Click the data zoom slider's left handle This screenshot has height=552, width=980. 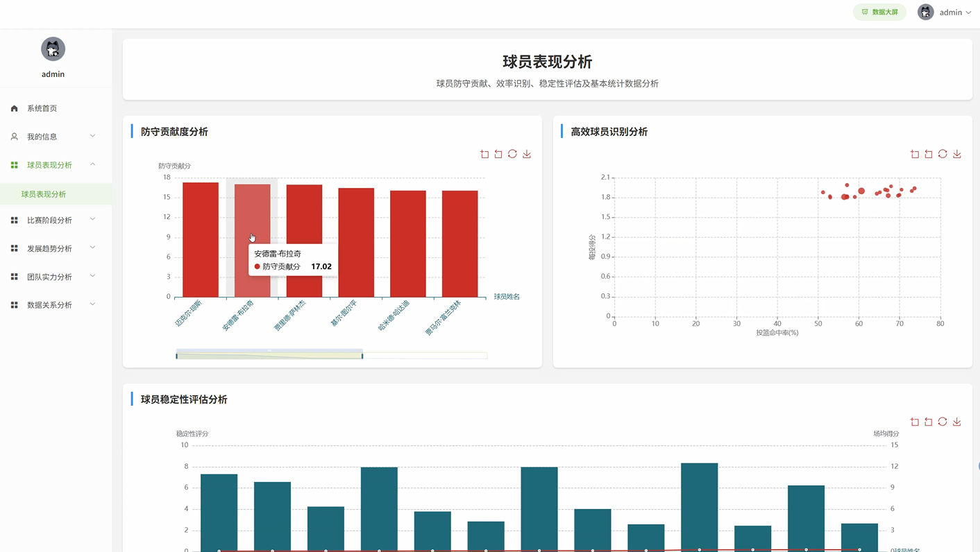tap(176, 356)
